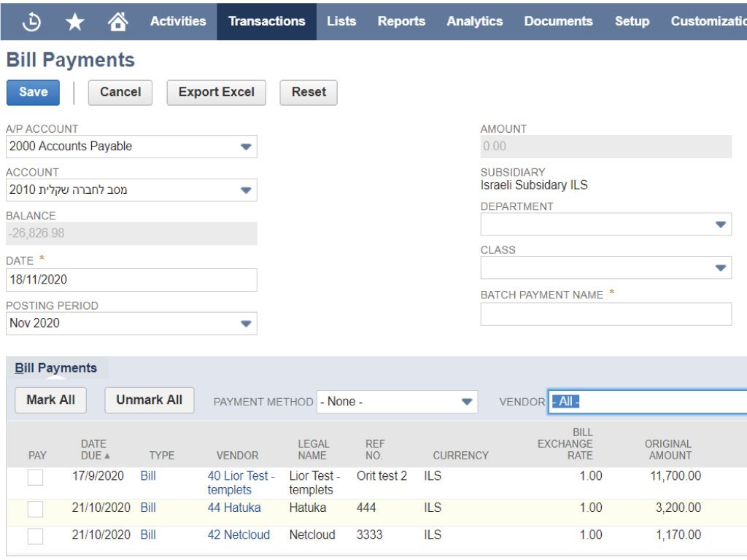Click the ref no. 3333
This screenshot has height=560, width=747.
pyautogui.click(x=369, y=535)
